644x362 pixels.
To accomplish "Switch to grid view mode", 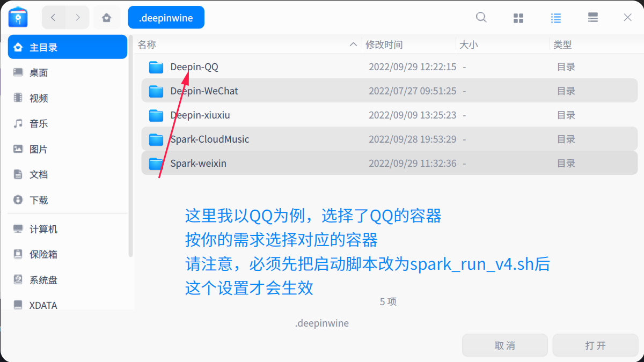I will [x=518, y=17].
